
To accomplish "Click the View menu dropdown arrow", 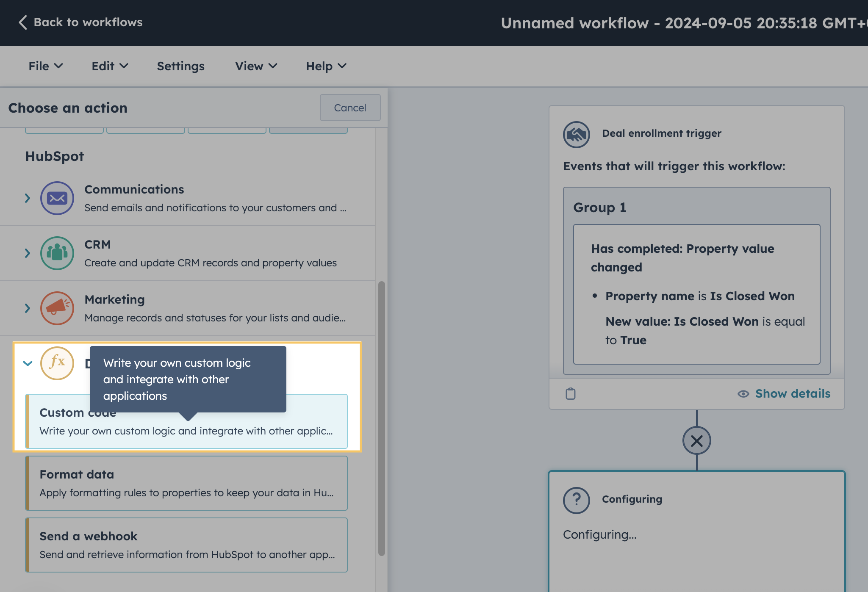I will point(273,66).
